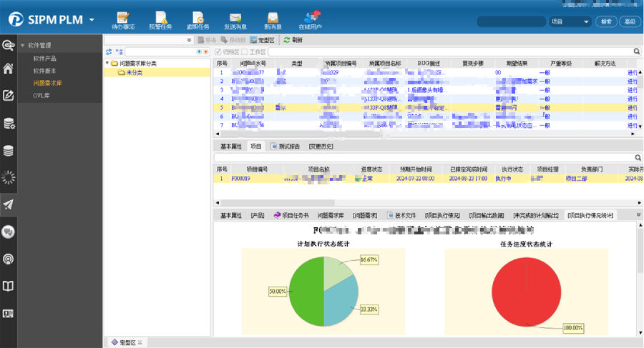The height and width of the screenshot is (348, 644).
Task: Click the 发送消息 send message icon
Action: click(235, 19)
